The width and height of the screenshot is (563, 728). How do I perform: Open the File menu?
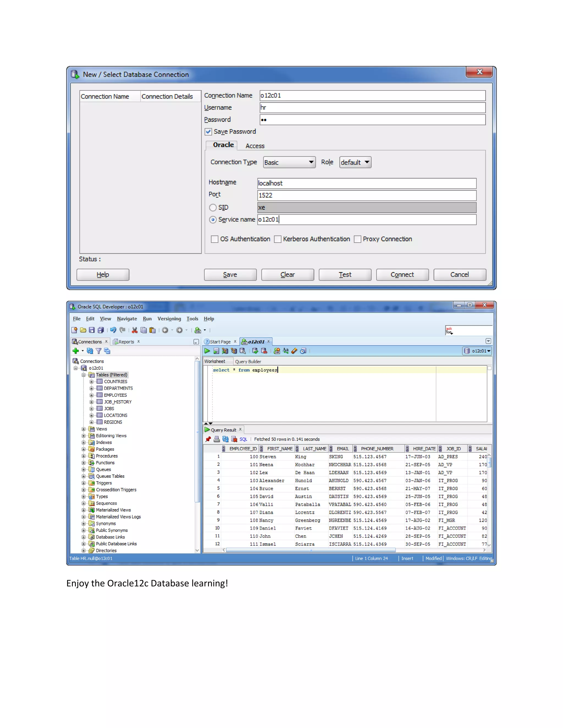pos(77,319)
